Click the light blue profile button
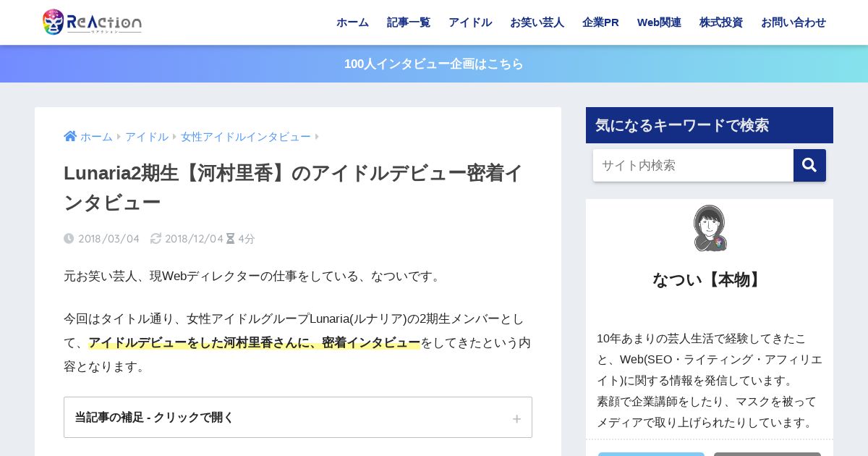The width and height of the screenshot is (868, 456). coord(651,454)
